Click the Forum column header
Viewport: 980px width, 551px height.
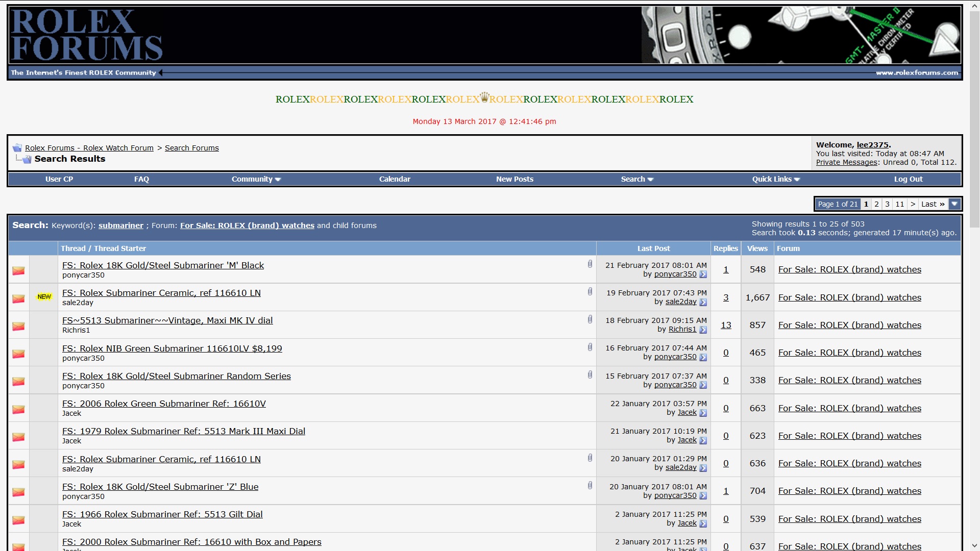tap(788, 248)
